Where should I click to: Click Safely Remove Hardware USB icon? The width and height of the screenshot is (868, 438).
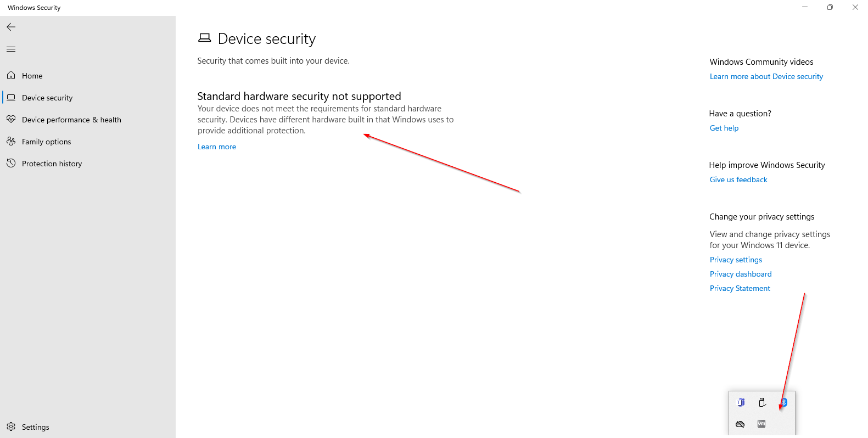coord(762,402)
